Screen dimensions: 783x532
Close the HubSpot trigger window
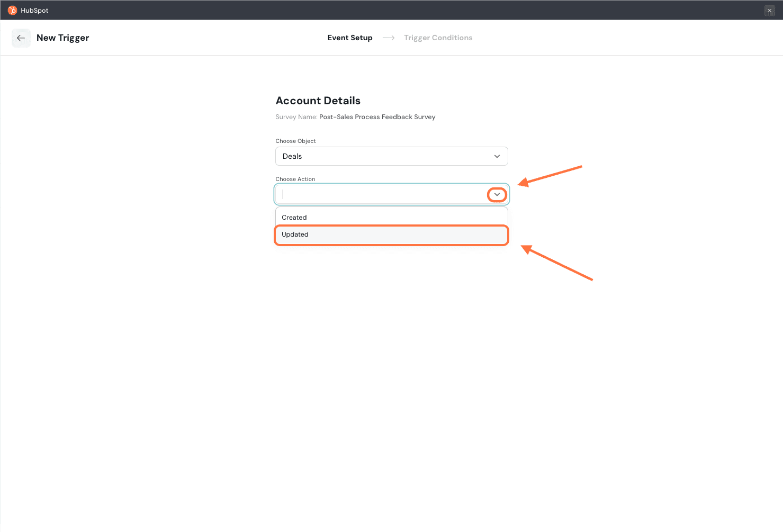769,11
